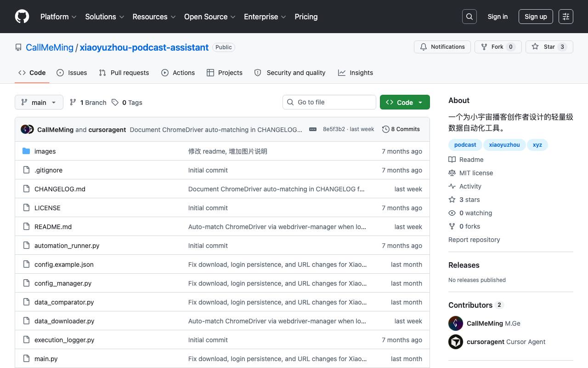View the 0 watching link
Image resolution: width=588 pixels, height=368 pixels.
(x=470, y=213)
